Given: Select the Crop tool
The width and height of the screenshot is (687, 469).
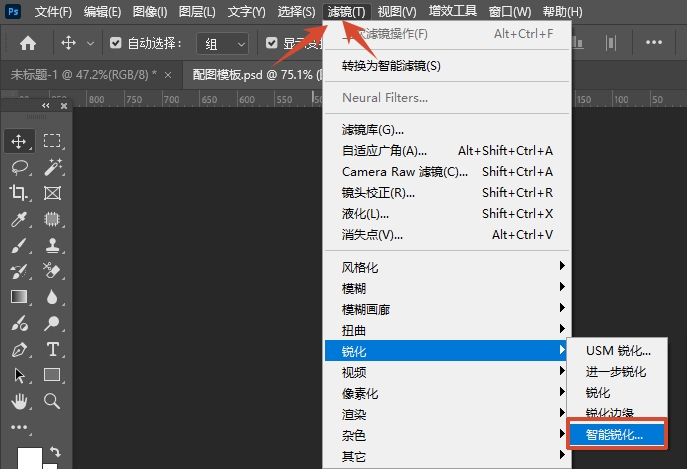Looking at the screenshot, I should (x=19, y=193).
